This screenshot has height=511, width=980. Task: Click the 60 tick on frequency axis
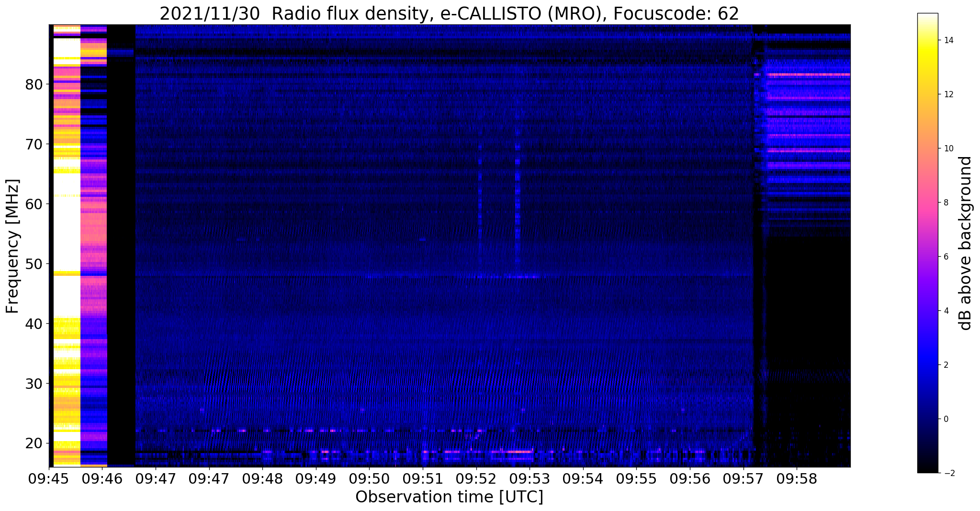tap(34, 204)
